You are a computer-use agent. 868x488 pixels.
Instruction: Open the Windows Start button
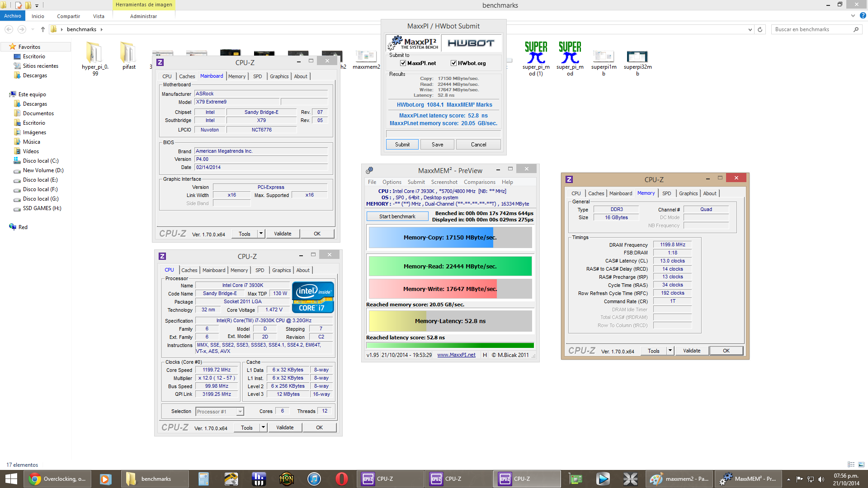[11, 479]
